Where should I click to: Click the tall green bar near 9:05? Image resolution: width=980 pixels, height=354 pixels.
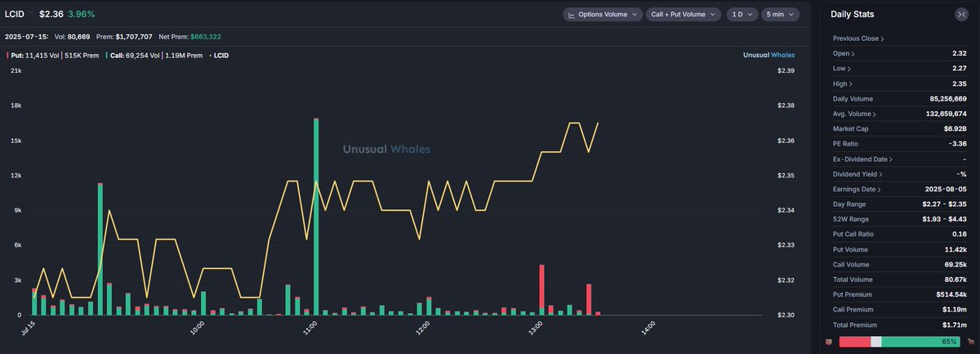[x=100, y=249]
